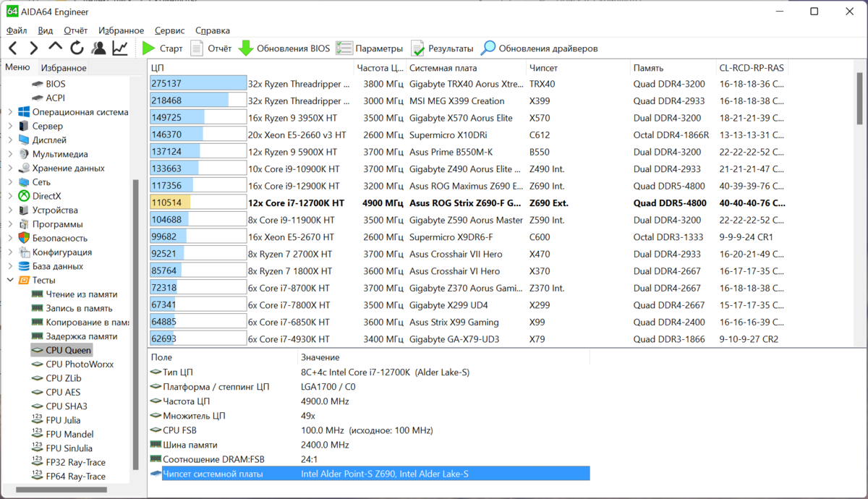Start the benchmark with Старт
Viewport: 868px width, 499px height.
162,48
